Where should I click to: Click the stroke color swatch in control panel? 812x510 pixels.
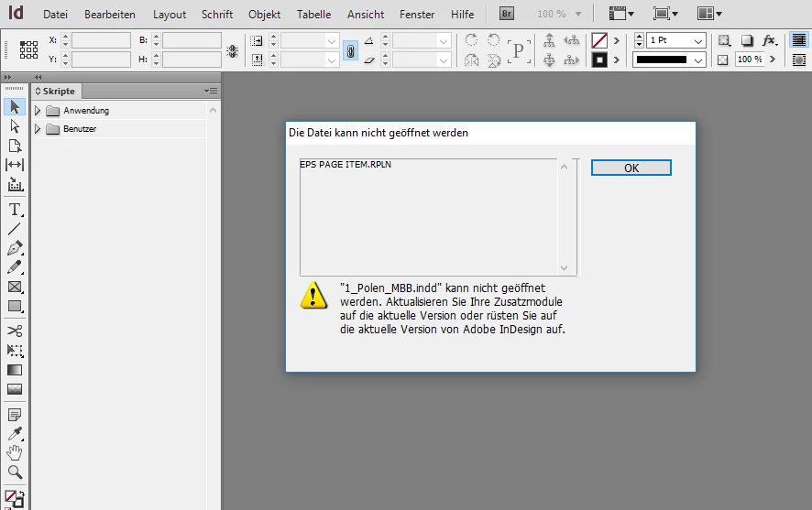[x=599, y=60]
